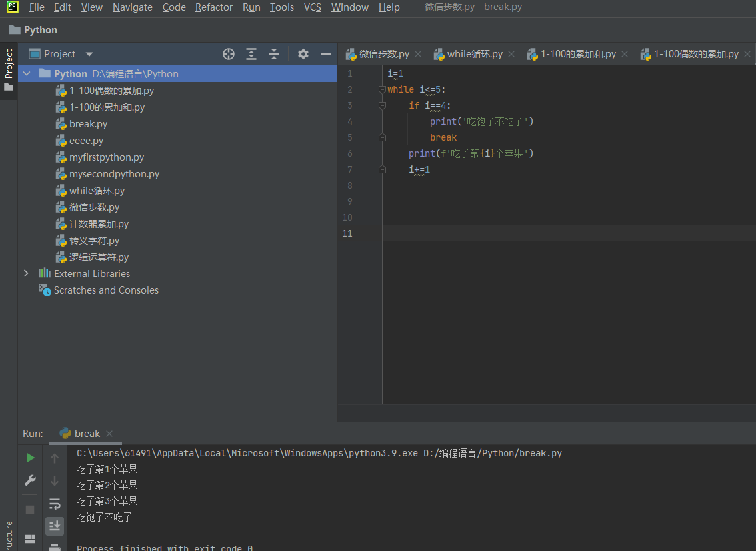Select 微信步数.py in project tree
Image resolution: width=756 pixels, height=551 pixels.
tap(87, 207)
